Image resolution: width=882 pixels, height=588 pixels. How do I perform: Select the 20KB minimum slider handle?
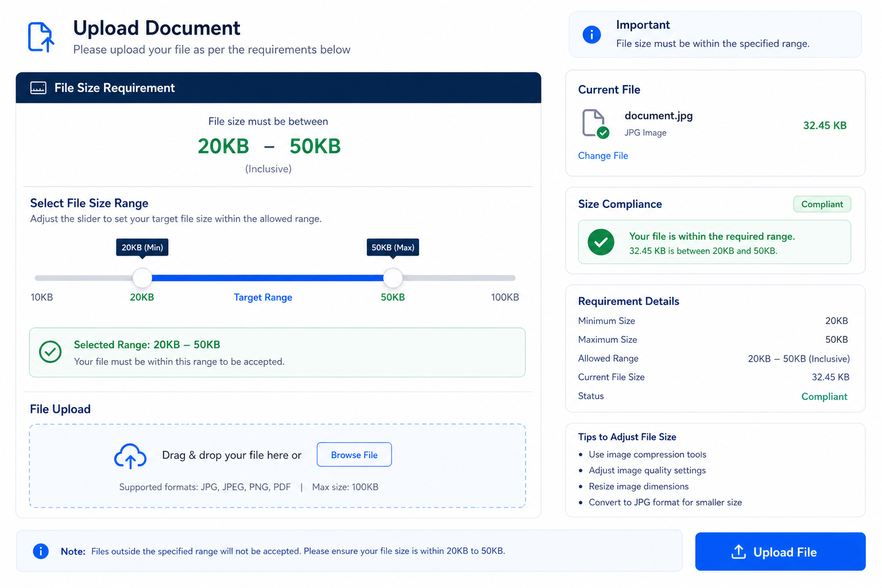pyautogui.click(x=142, y=278)
